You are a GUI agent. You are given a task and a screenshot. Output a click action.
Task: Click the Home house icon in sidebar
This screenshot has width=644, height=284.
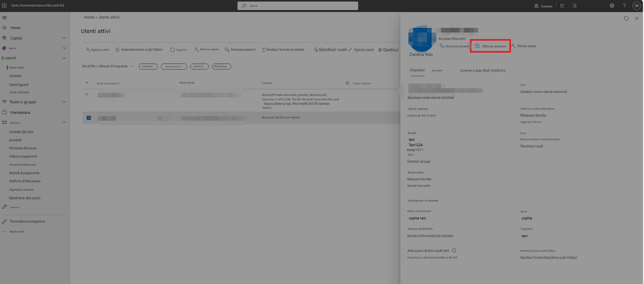coord(4,27)
